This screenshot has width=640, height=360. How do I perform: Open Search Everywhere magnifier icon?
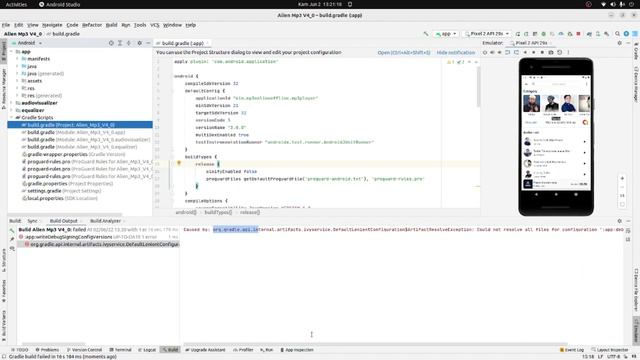[618, 34]
